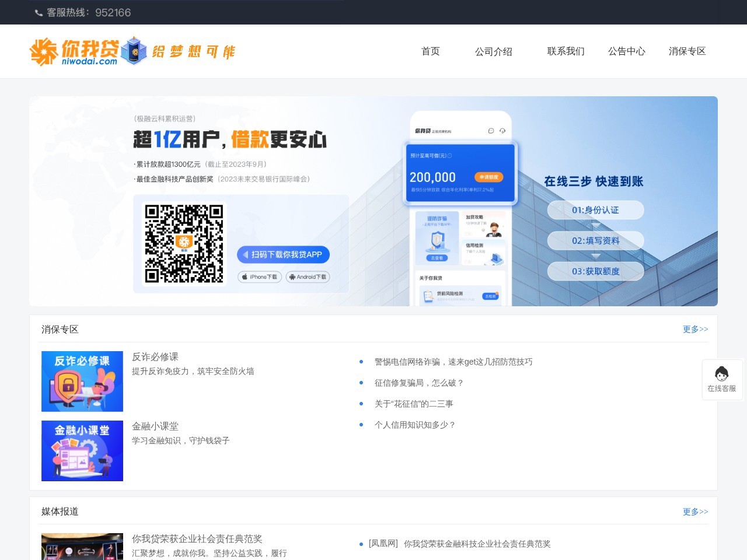Open the 在线客服 chat widget
This screenshot has height=560, width=747.
[x=722, y=380]
